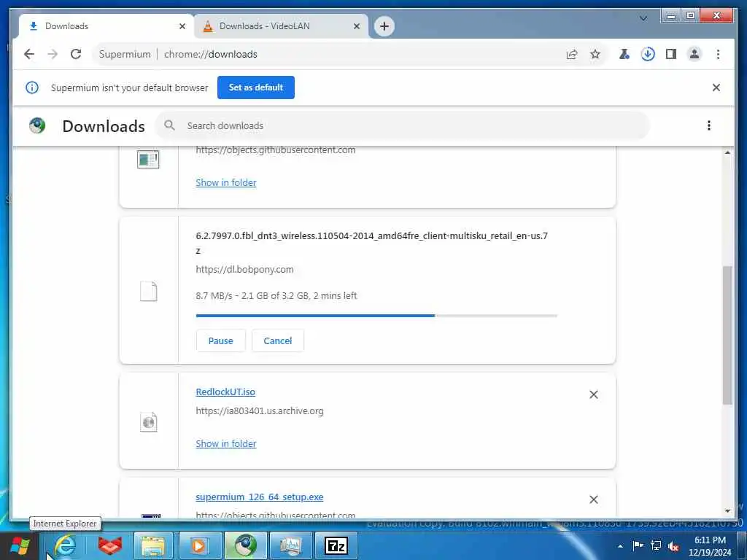Viewport: 747px width, 560px height.
Task: Click the forward navigation arrow
Action: pos(53,54)
